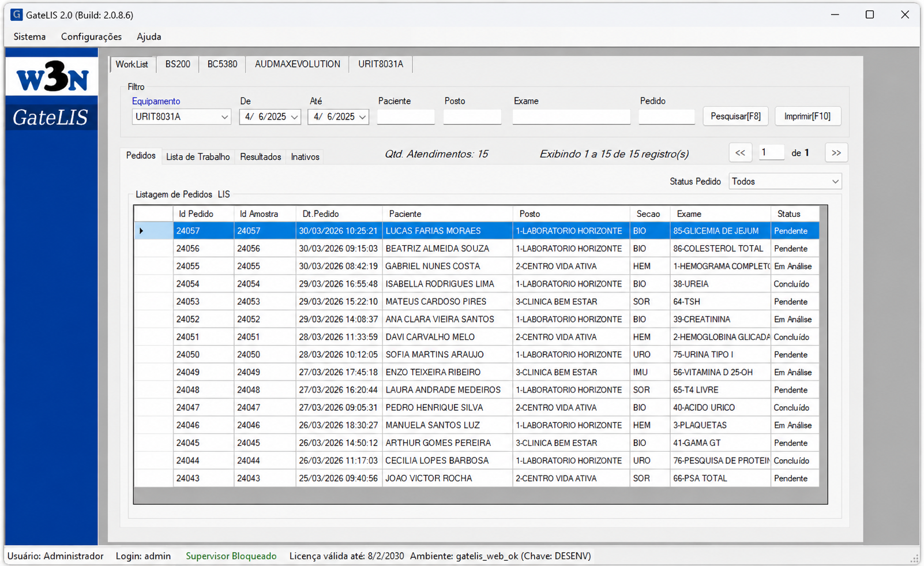Select the row indicator arrow of order 24057
Image resolution: width=924 pixels, height=566 pixels.
click(x=141, y=231)
